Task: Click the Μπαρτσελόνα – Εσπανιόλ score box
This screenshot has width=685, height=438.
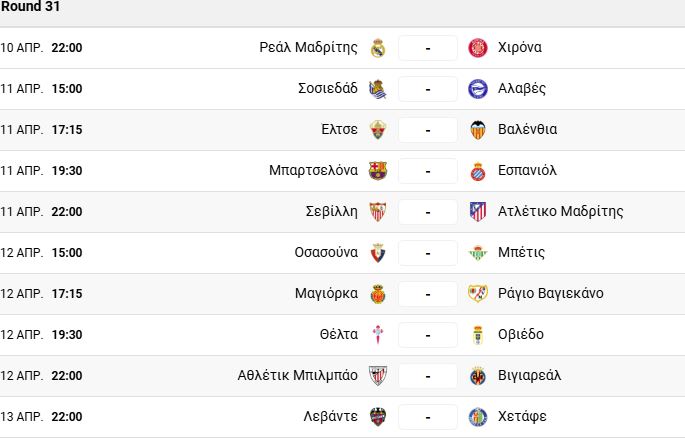Action: pos(427,171)
